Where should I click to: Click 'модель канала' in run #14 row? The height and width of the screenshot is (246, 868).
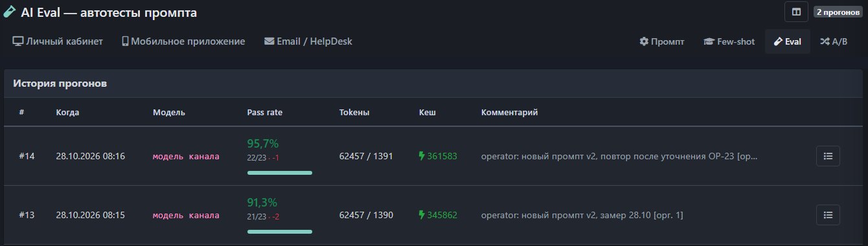point(186,157)
